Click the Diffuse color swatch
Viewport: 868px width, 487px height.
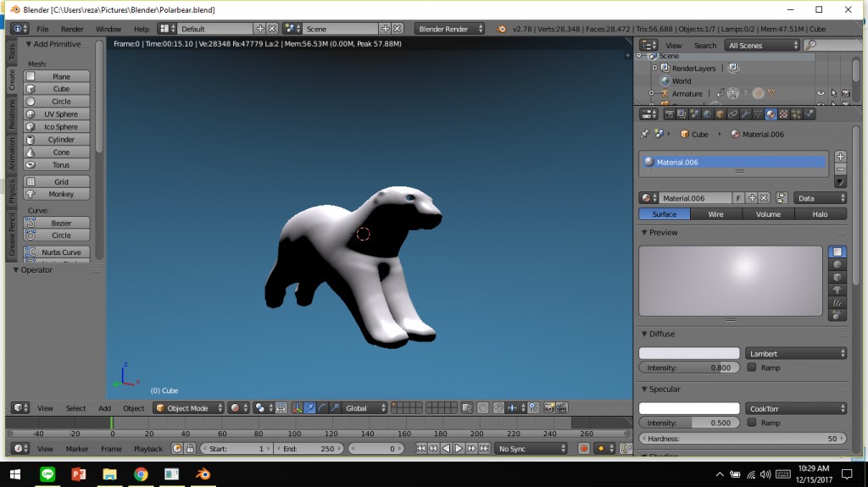pyautogui.click(x=688, y=353)
